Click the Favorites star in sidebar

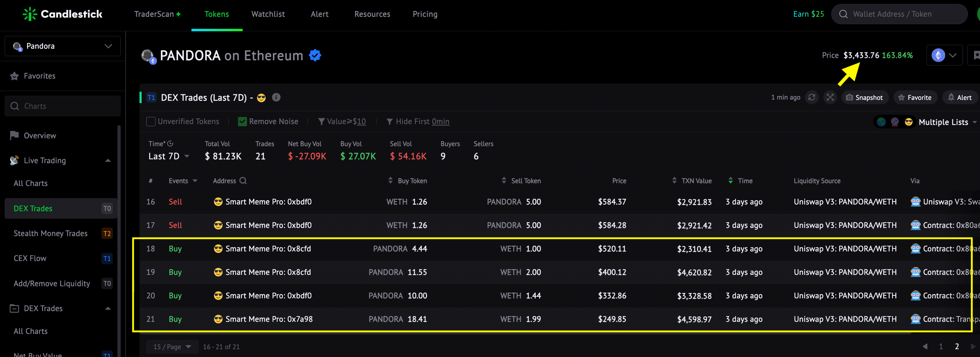coord(15,76)
